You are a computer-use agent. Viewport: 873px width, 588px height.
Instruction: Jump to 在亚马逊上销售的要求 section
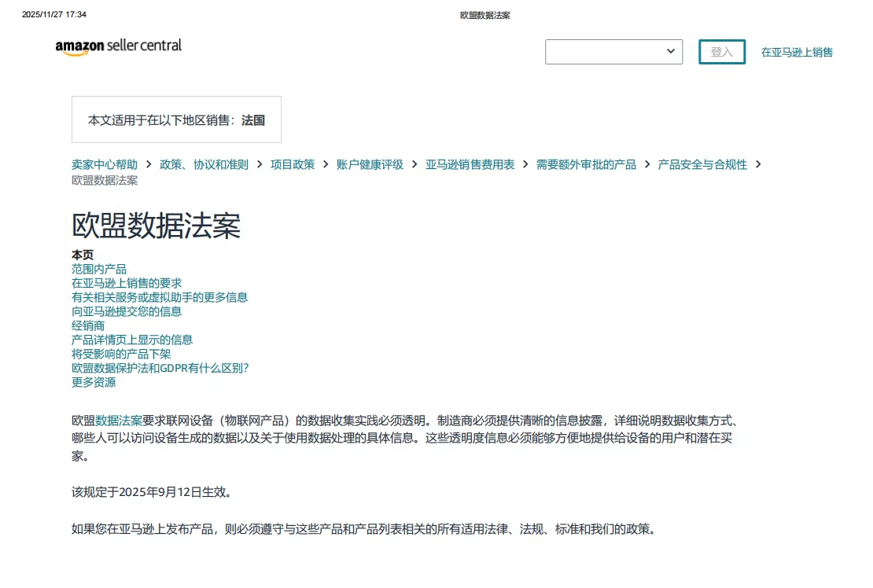click(x=127, y=283)
